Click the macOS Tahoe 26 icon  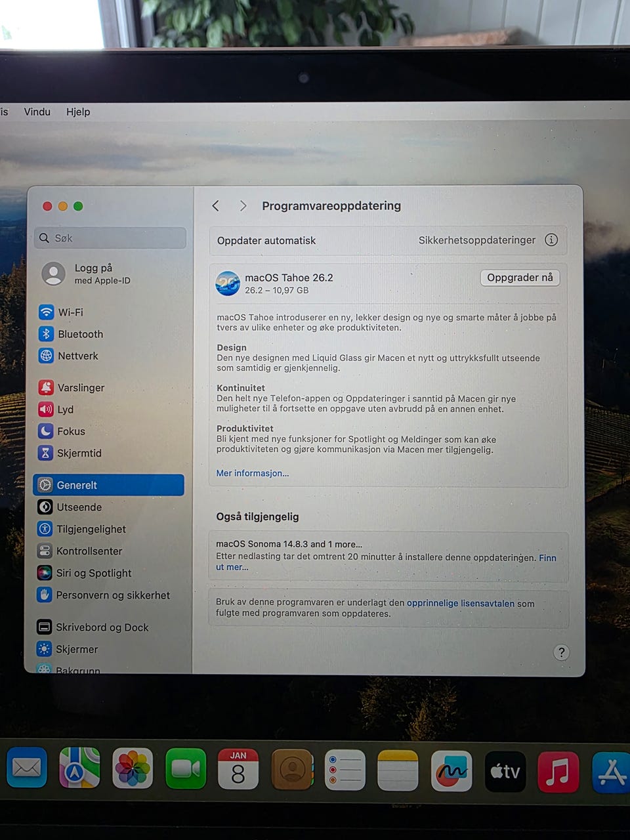(228, 283)
